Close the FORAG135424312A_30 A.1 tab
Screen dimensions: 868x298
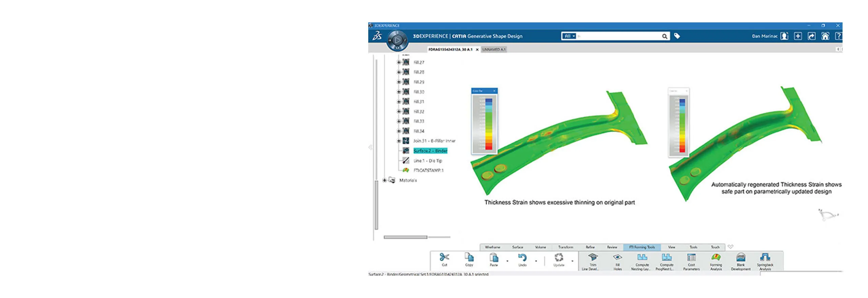(477, 49)
